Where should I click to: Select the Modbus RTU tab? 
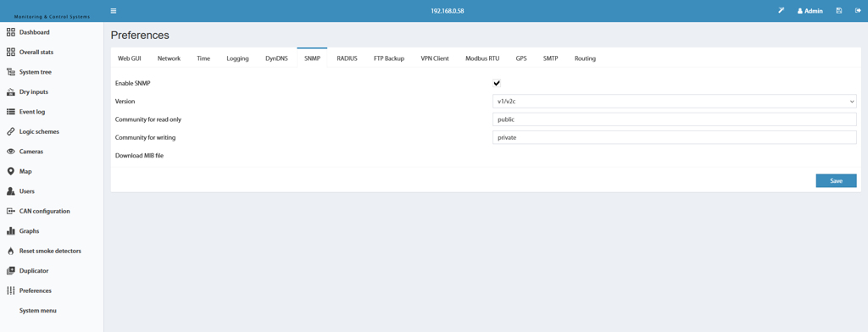pyautogui.click(x=482, y=58)
